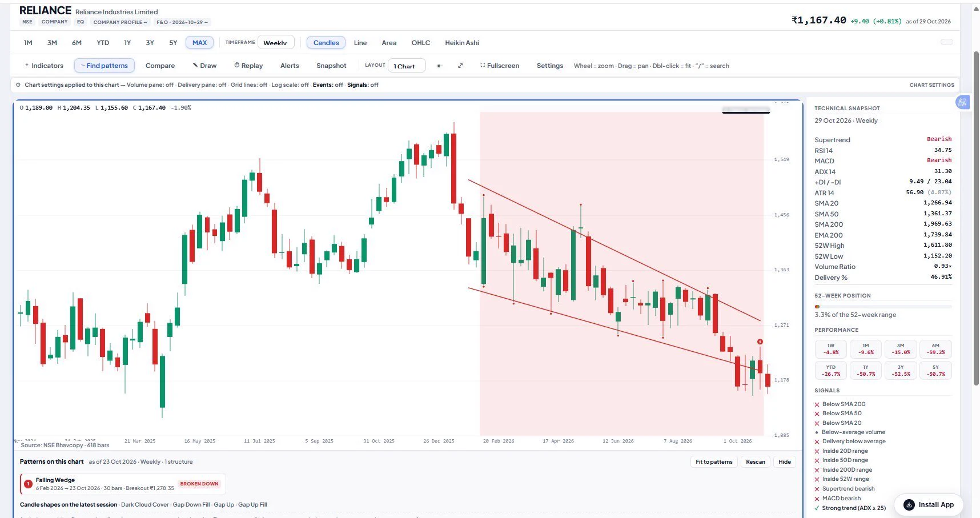
Task: Click the translate icon at right edge
Action: (x=962, y=102)
